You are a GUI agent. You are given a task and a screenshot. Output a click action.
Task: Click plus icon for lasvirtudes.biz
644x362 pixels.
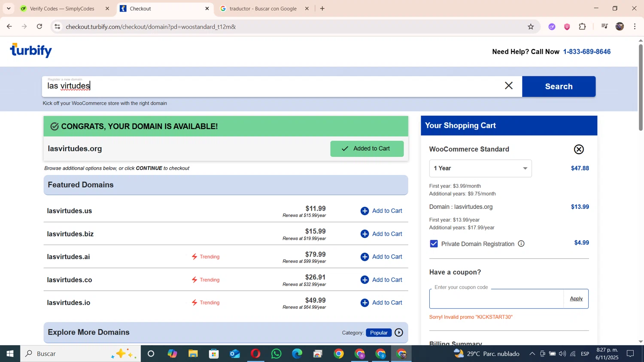365,234
